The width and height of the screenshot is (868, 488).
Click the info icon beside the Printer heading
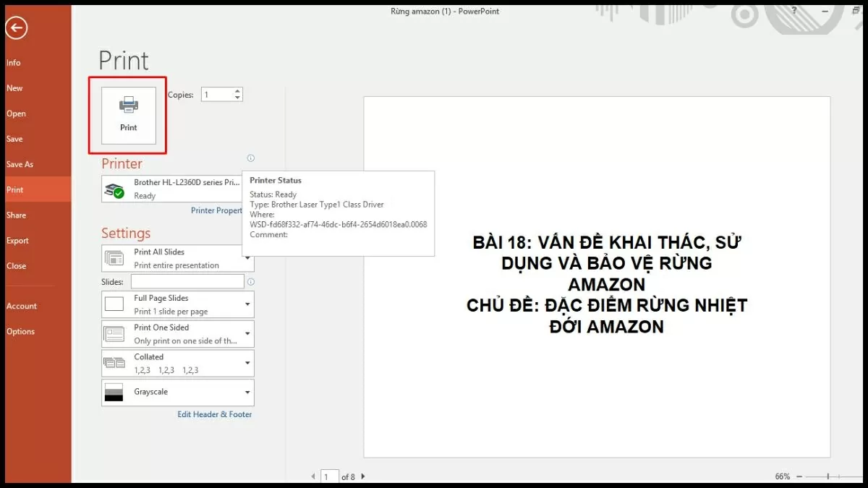[250, 158]
